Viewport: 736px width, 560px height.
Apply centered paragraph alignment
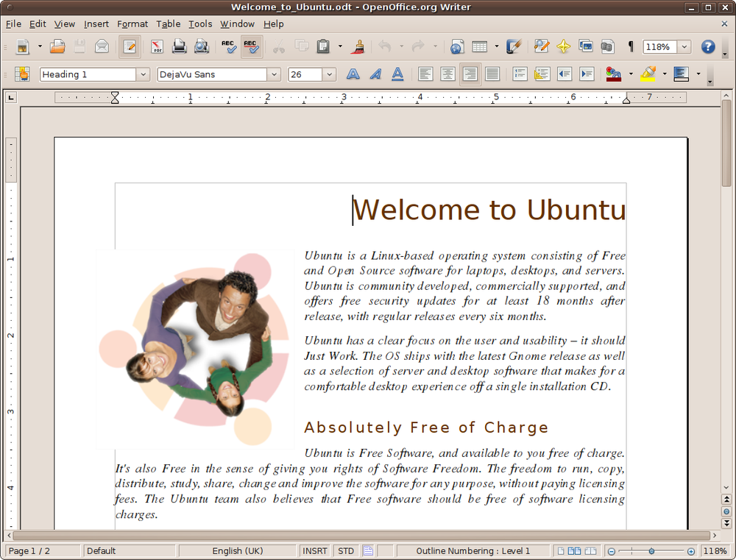click(447, 74)
